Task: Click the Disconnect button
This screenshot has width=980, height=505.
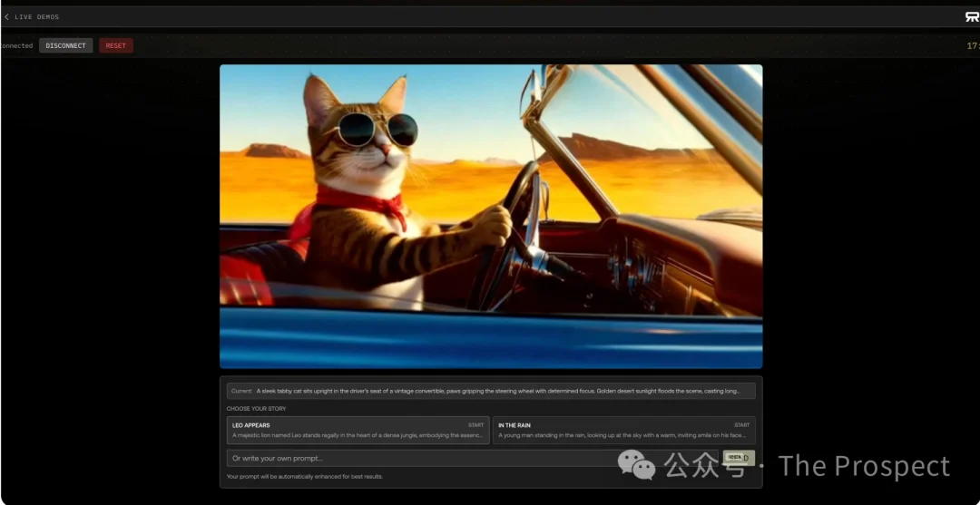Action: point(65,45)
